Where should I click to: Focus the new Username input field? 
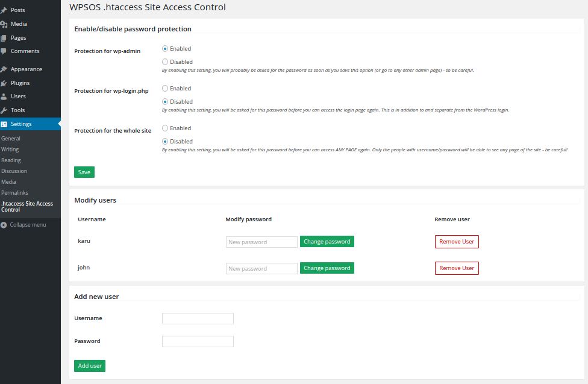[x=198, y=319]
